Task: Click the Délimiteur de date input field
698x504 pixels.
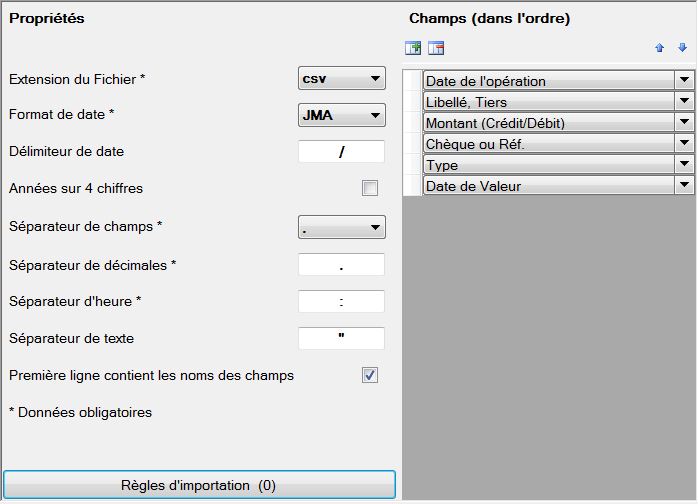Action: (341, 151)
